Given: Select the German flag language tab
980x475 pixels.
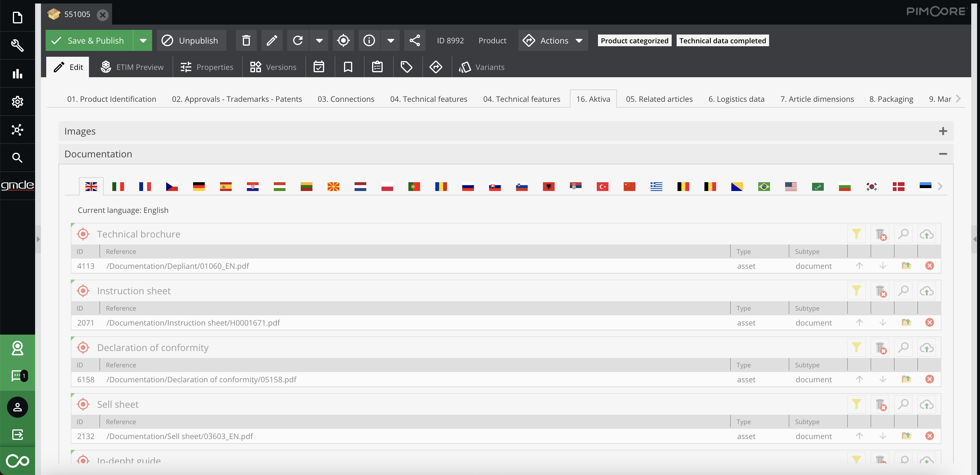Looking at the screenshot, I should (199, 186).
